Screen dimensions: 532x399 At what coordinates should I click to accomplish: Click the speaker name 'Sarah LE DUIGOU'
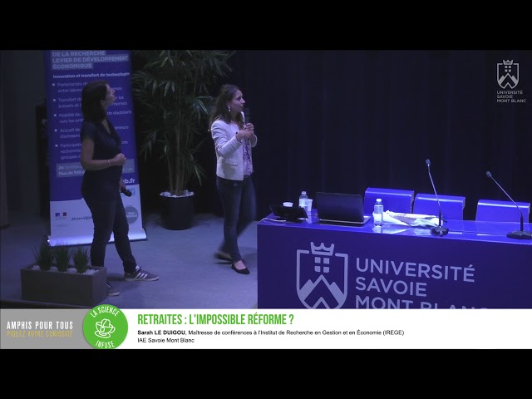pos(161,332)
